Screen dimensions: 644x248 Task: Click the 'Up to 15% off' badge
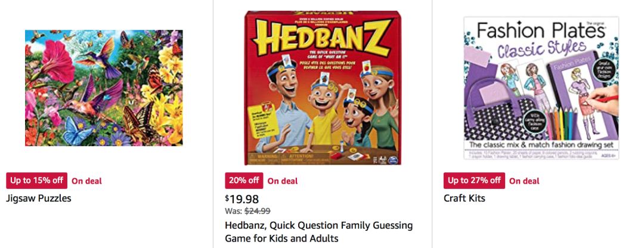click(x=37, y=181)
